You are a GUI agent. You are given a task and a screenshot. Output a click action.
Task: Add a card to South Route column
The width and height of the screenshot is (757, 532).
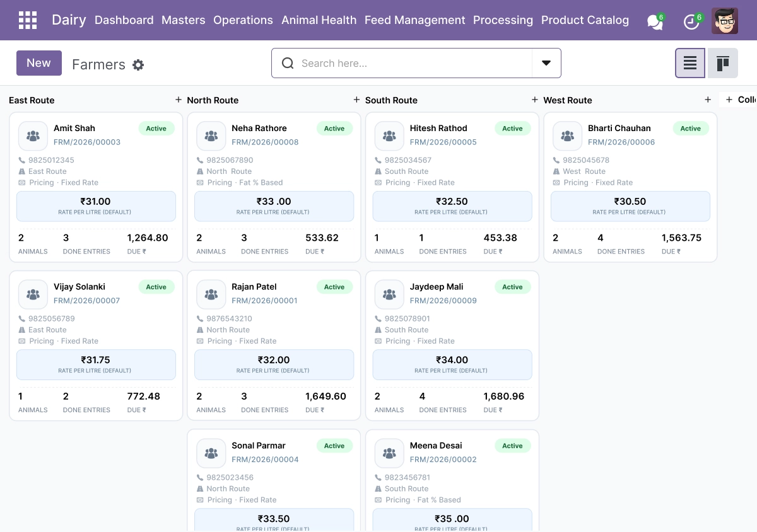535,100
